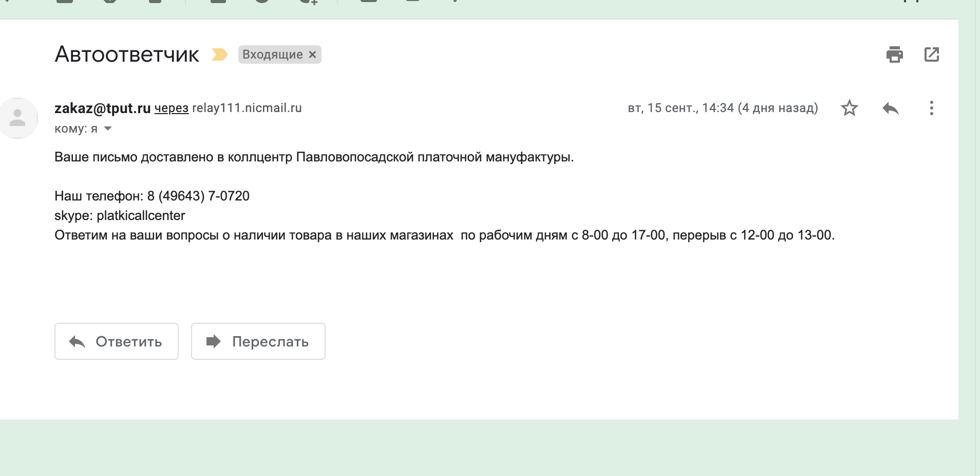This screenshot has height=476, width=980.
Task: Expand recipient details next to "кому: я"
Action: [108, 129]
